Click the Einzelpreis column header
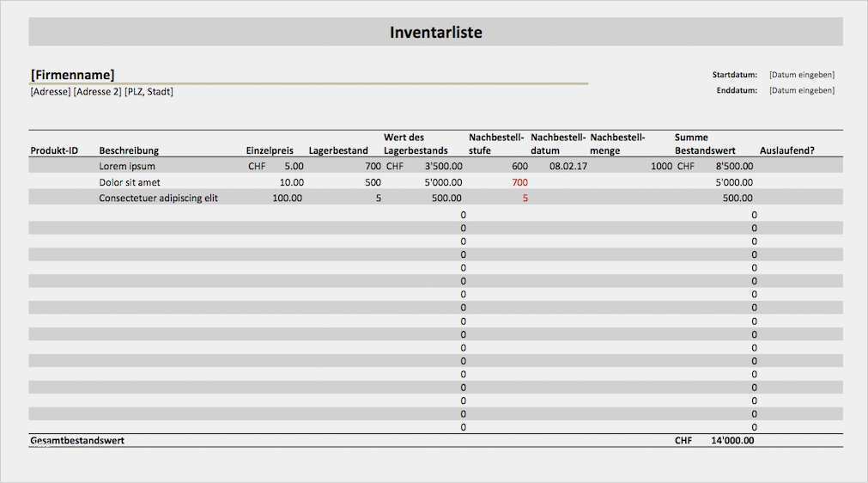The width and height of the screenshot is (868, 483). tap(270, 150)
